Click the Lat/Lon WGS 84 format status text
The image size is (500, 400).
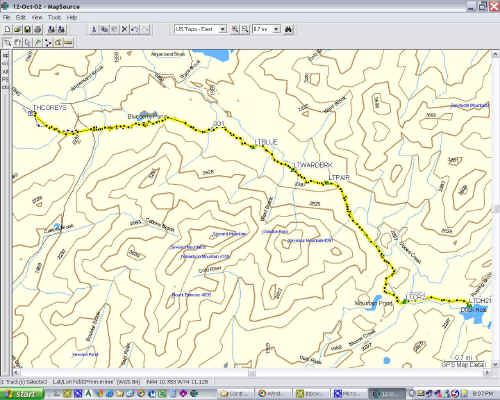pyautogui.click(x=96, y=381)
